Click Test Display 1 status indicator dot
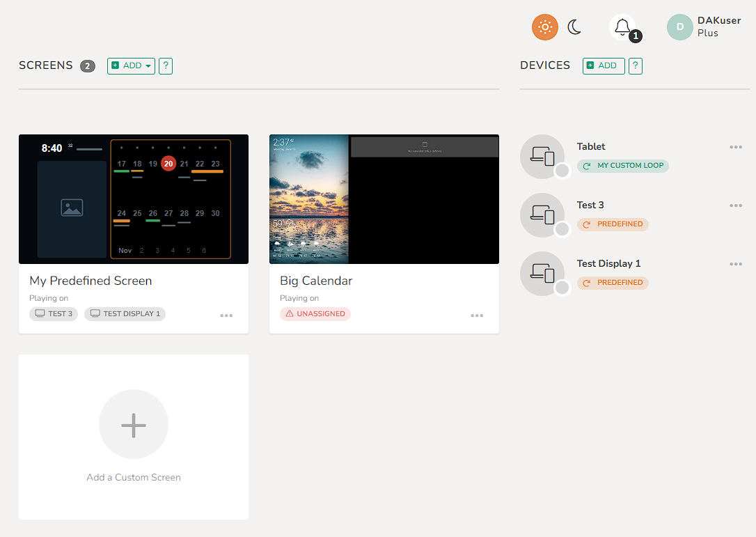The height and width of the screenshot is (537, 756). coord(562,288)
